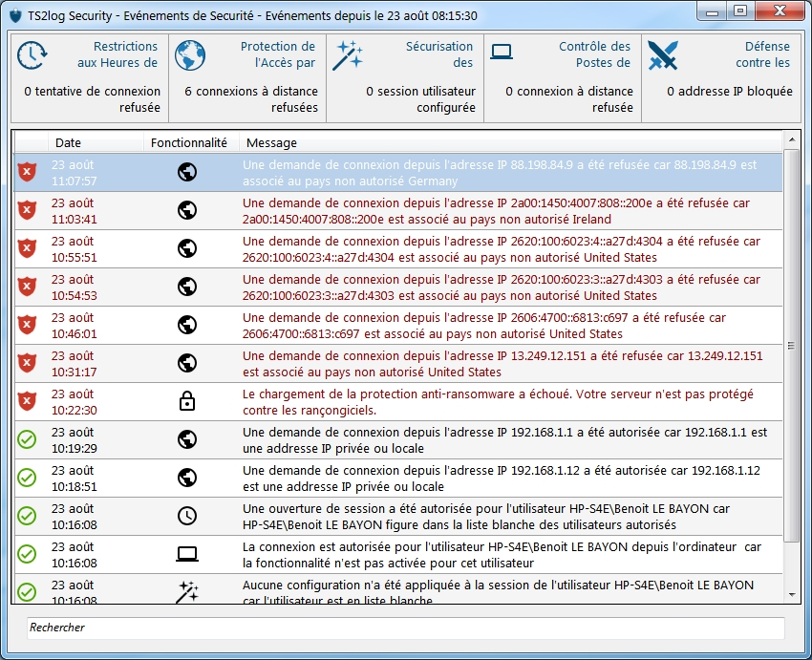
Task: Click the vertical scrollbar thumb of events list
Action: (x=791, y=346)
